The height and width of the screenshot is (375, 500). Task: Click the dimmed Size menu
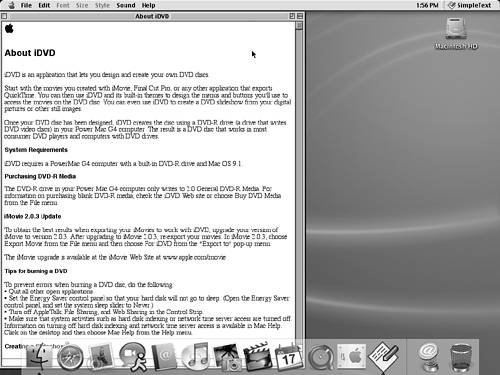click(82, 5)
